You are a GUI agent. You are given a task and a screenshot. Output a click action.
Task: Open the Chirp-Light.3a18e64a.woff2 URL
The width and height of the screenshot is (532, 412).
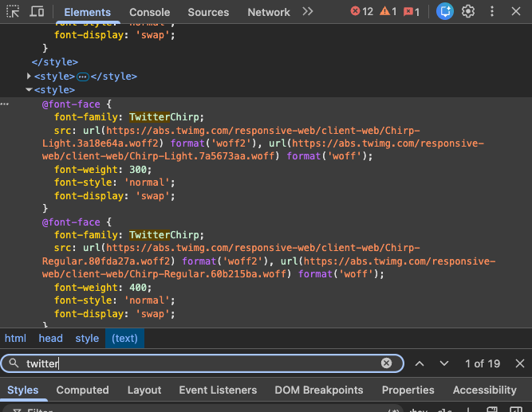pyautogui.click(x=231, y=137)
